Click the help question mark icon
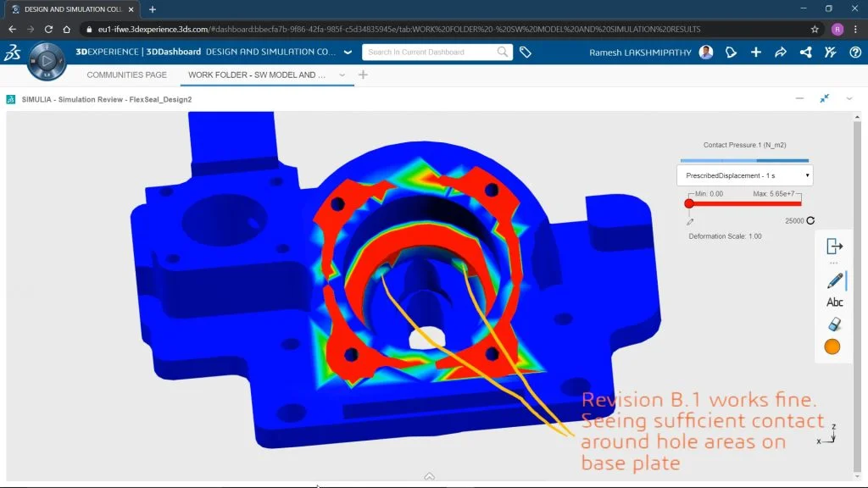 point(854,53)
